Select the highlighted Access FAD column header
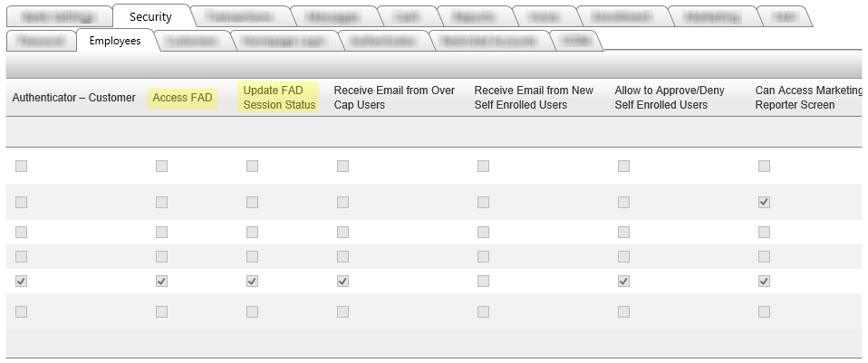The height and width of the screenshot is (363, 868). [x=182, y=98]
